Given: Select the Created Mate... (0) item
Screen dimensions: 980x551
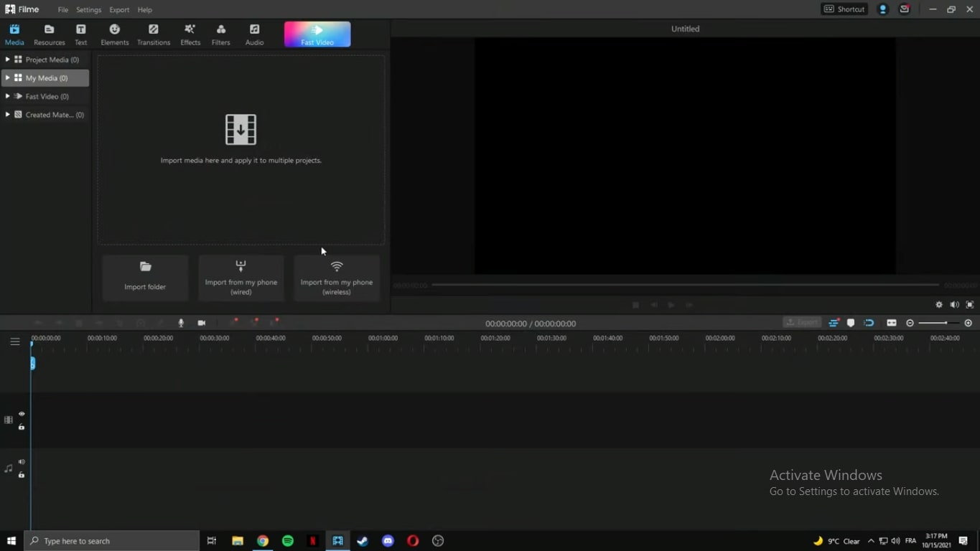Looking at the screenshot, I should click(x=45, y=115).
